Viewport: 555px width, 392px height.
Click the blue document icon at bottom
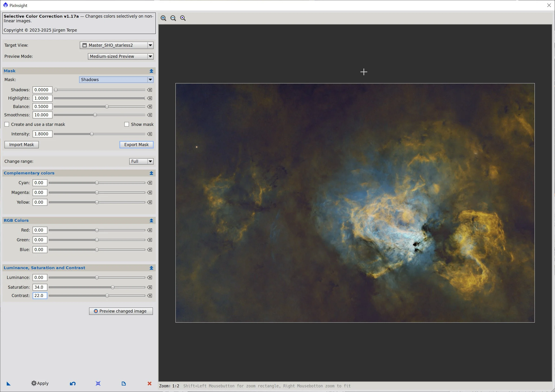[x=123, y=384]
